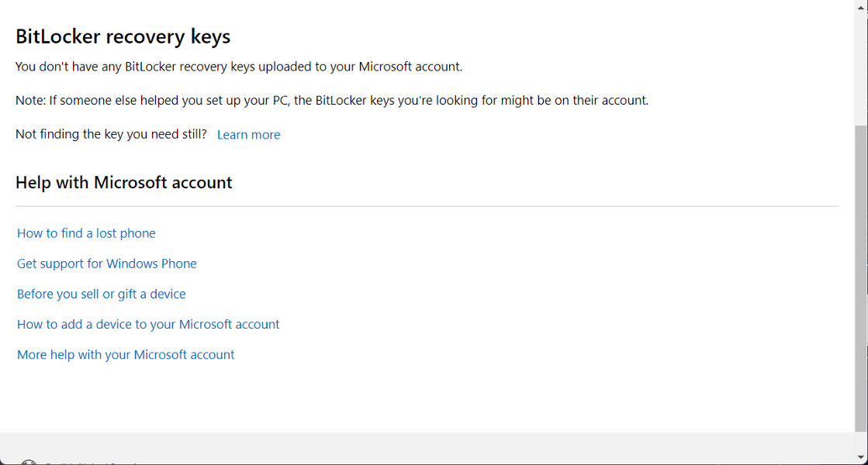The height and width of the screenshot is (465, 868).
Task: Open "How to add a device to your Microsoft account"
Action: (x=148, y=324)
